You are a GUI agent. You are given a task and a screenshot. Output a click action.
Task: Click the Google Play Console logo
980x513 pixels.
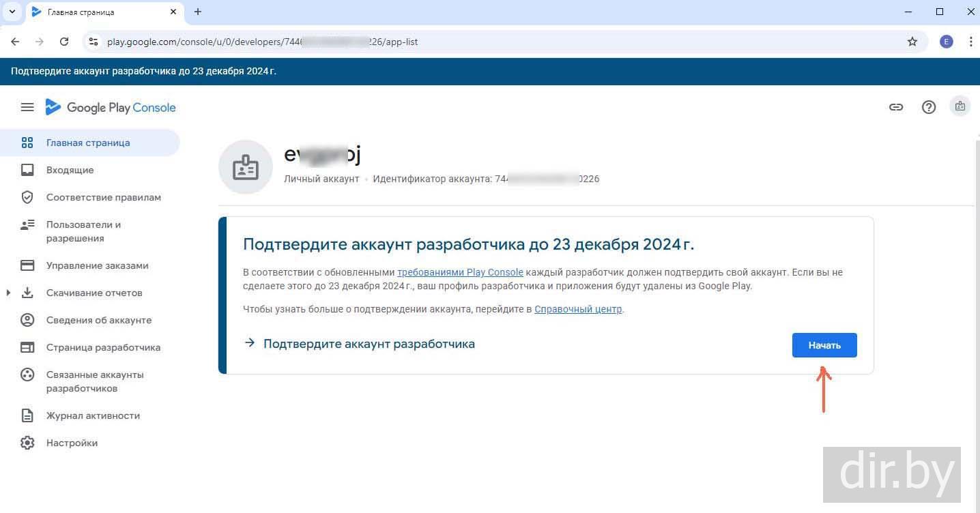click(111, 107)
